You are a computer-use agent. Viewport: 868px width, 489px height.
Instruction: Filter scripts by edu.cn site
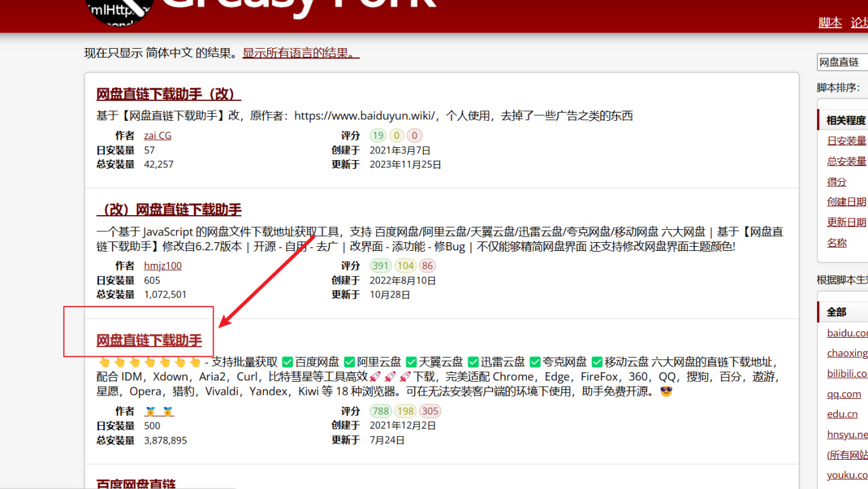pos(842,414)
